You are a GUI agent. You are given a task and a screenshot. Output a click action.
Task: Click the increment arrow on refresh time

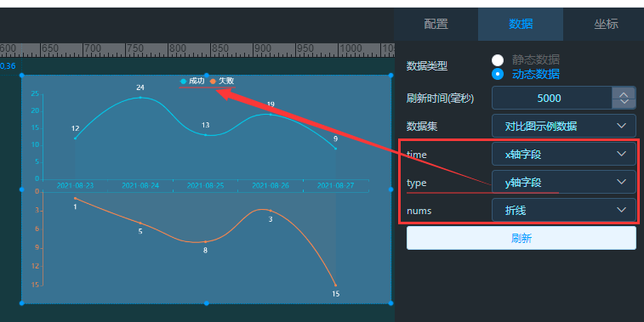(x=624, y=95)
